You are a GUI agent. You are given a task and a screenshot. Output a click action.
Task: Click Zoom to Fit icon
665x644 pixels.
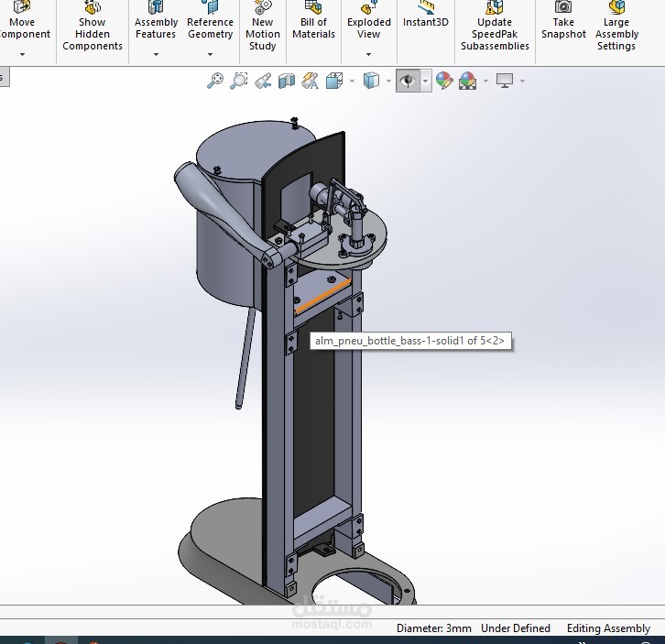click(x=215, y=81)
